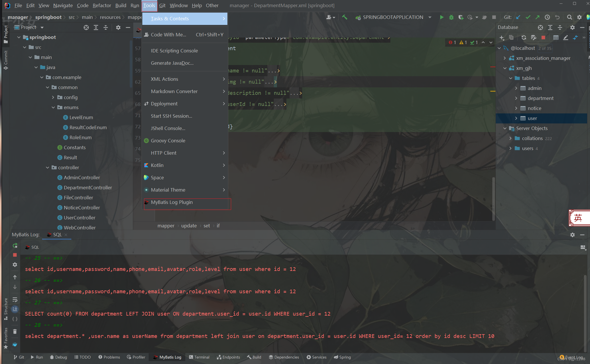Click the add connection icon in Database
The width and height of the screenshot is (590, 364).
(501, 38)
